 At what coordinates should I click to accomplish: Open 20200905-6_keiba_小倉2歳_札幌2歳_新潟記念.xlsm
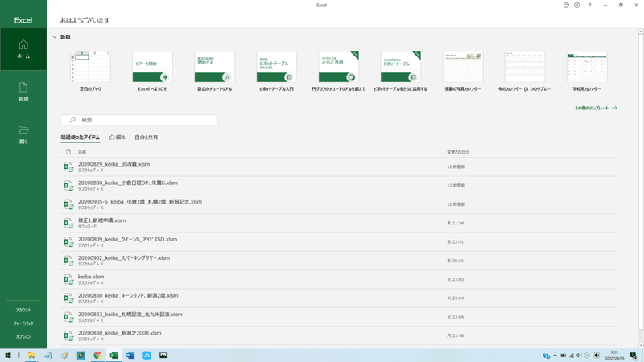pos(338,204)
